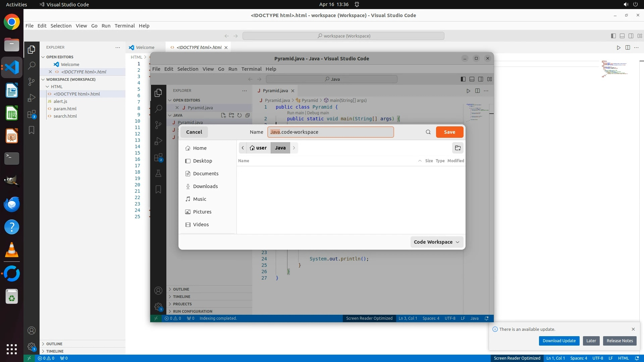Click the file Name input field
Screen dimensions: 644x362
(x=330, y=132)
